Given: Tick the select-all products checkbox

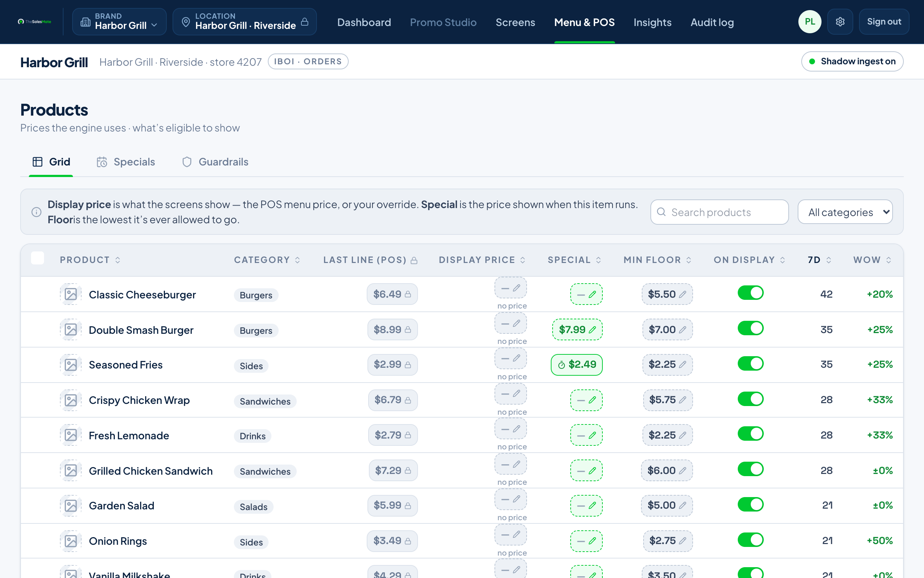Looking at the screenshot, I should [x=38, y=258].
